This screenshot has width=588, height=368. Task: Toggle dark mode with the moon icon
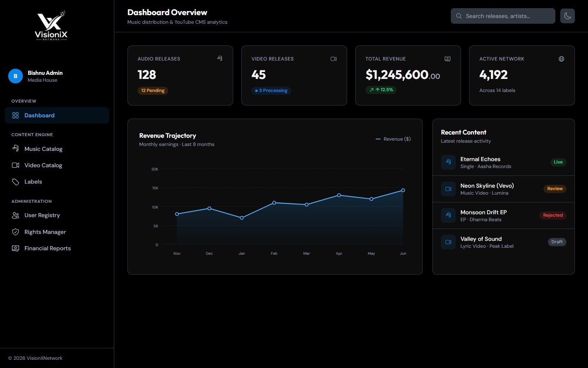(x=568, y=16)
